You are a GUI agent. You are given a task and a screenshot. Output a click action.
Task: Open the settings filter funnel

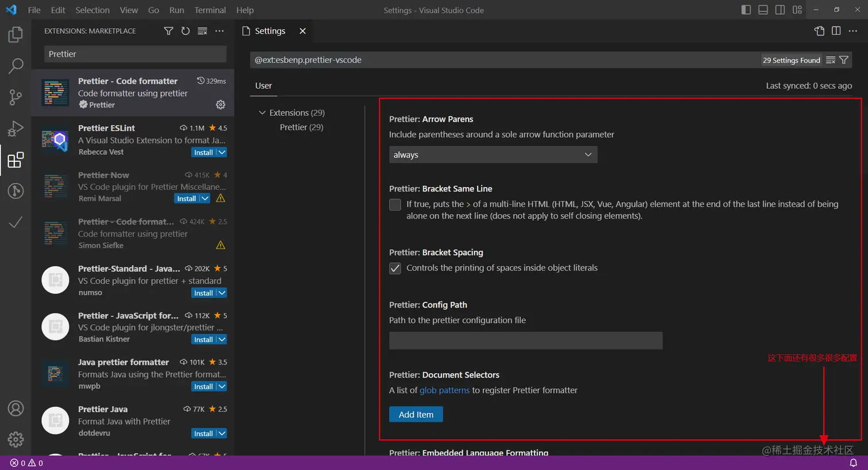click(x=844, y=60)
